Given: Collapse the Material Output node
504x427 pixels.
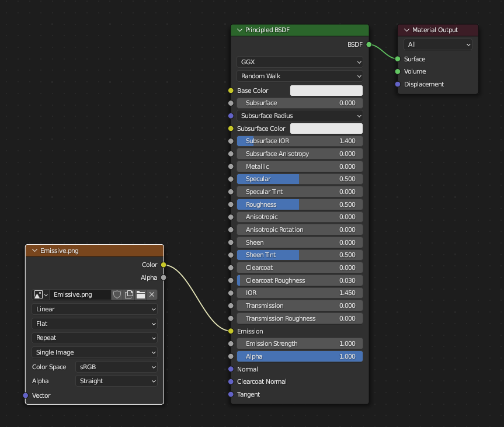Looking at the screenshot, I should 406,30.
